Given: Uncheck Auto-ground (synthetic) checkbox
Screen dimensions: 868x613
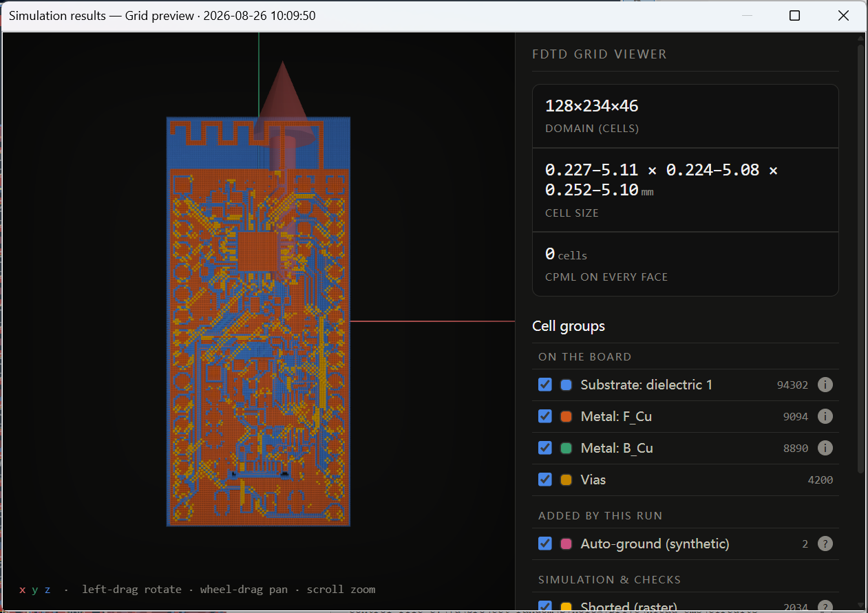Looking at the screenshot, I should (544, 543).
